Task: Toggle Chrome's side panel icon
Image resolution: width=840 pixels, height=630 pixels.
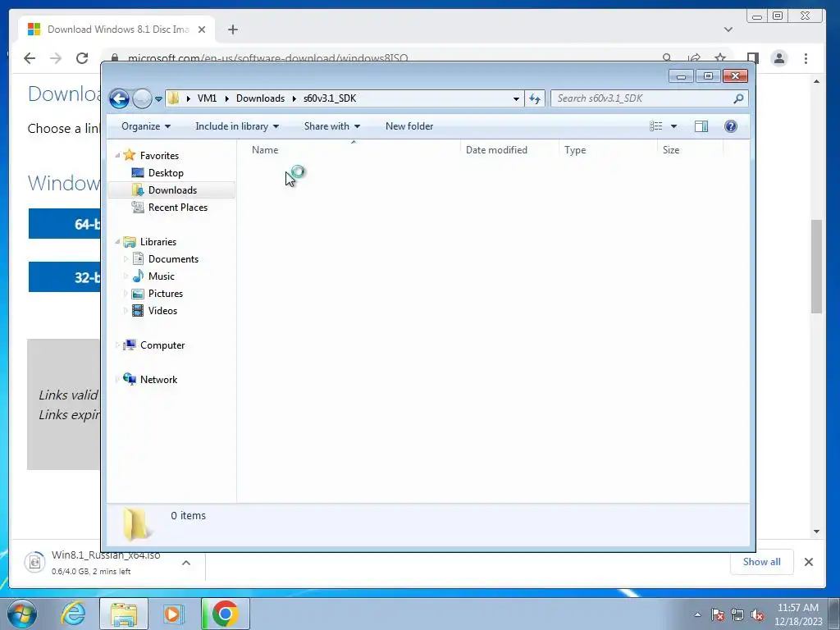Action: pos(753,58)
